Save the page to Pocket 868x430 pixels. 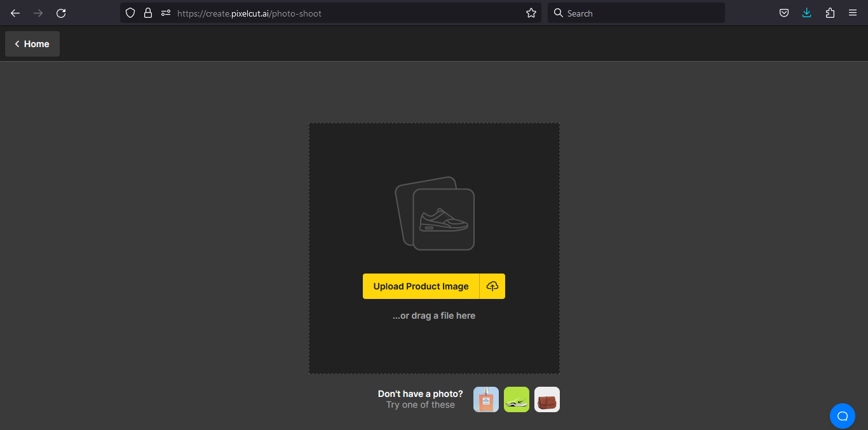pos(783,13)
